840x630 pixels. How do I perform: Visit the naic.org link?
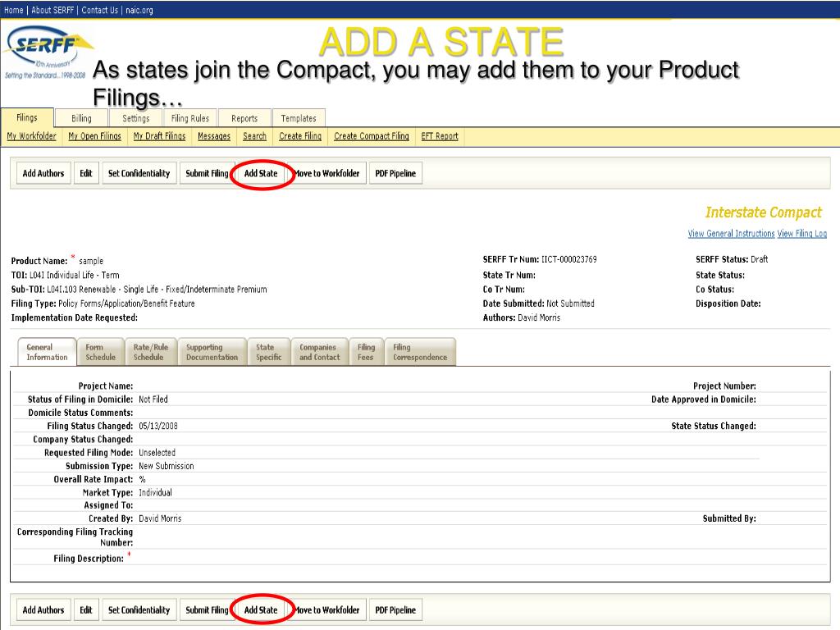pos(139,10)
